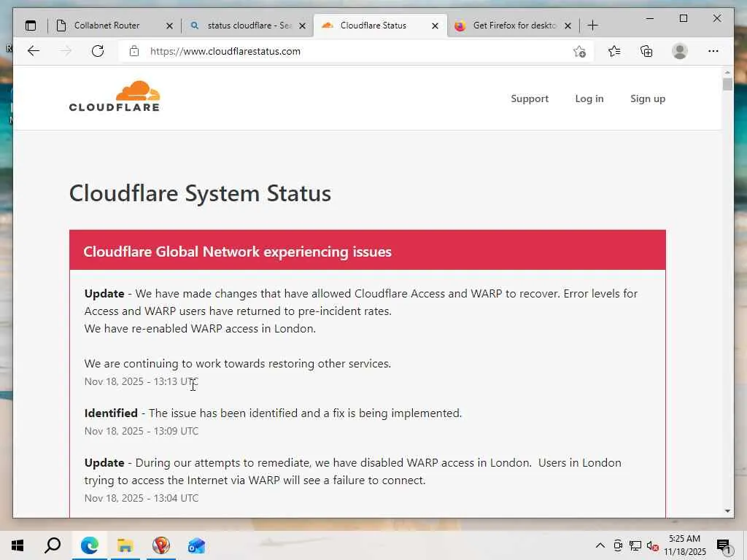Click 'We have re-enabled WARP access in London.'
This screenshot has height=560, width=747.
(200, 329)
